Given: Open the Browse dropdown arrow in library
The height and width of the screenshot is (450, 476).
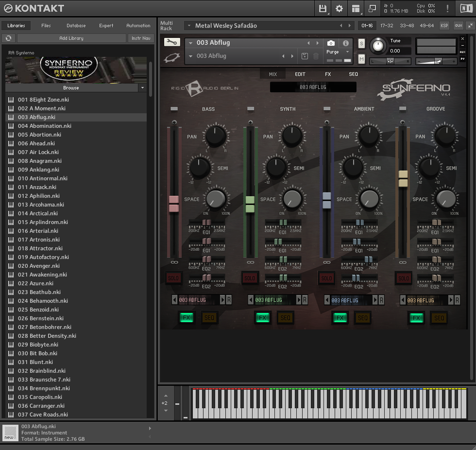Looking at the screenshot, I should 142,88.
